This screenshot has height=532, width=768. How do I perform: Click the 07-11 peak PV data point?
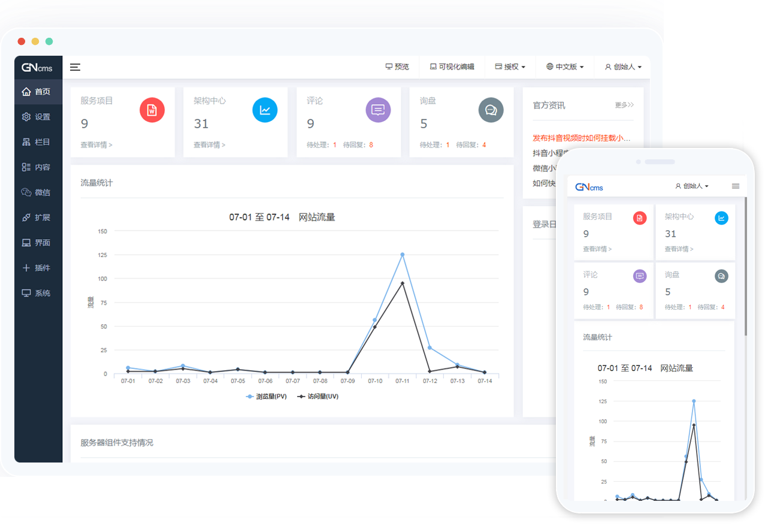pyautogui.click(x=403, y=255)
